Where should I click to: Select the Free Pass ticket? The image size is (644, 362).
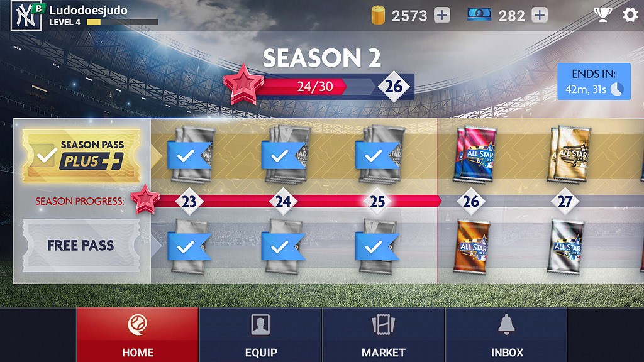click(x=81, y=246)
